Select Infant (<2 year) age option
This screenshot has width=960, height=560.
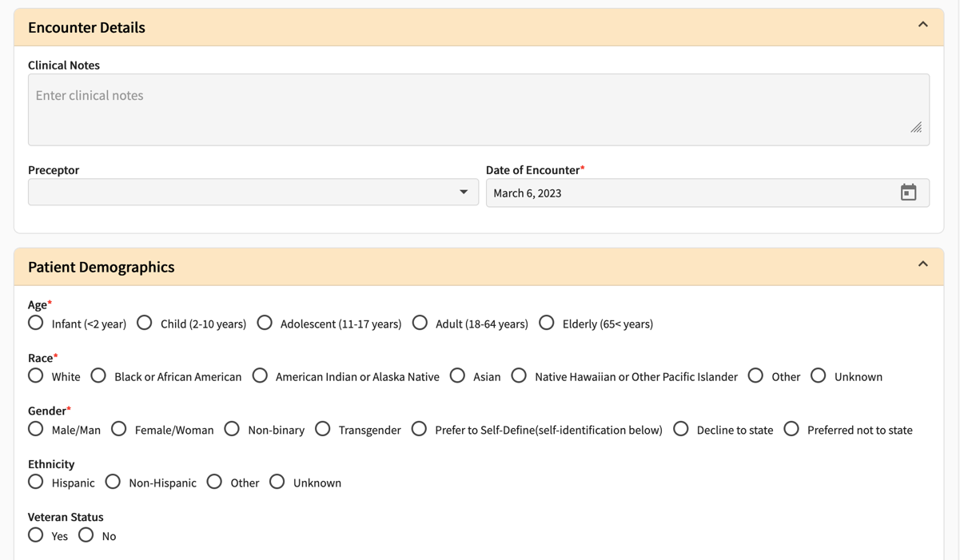click(35, 323)
